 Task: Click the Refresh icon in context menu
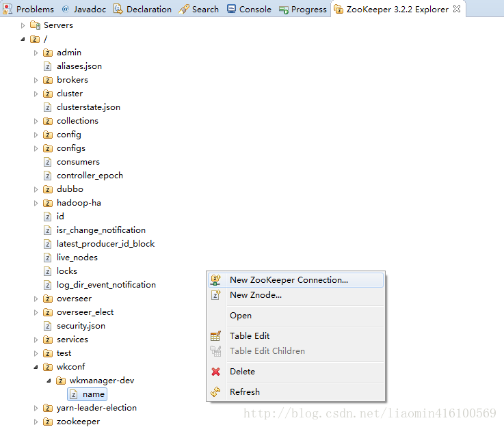click(216, 392)
